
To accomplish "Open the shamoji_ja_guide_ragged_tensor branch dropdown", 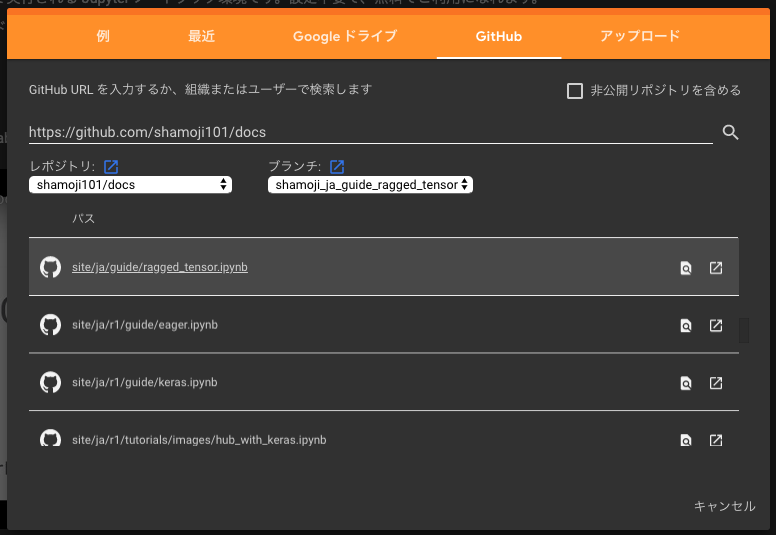I will (370, 185).
